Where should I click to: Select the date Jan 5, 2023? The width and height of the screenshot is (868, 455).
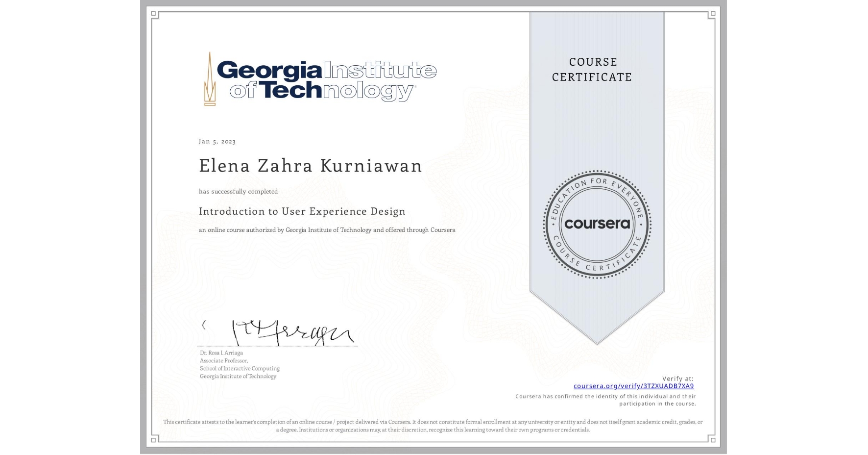pyautogui.click(x=217, y=141)
